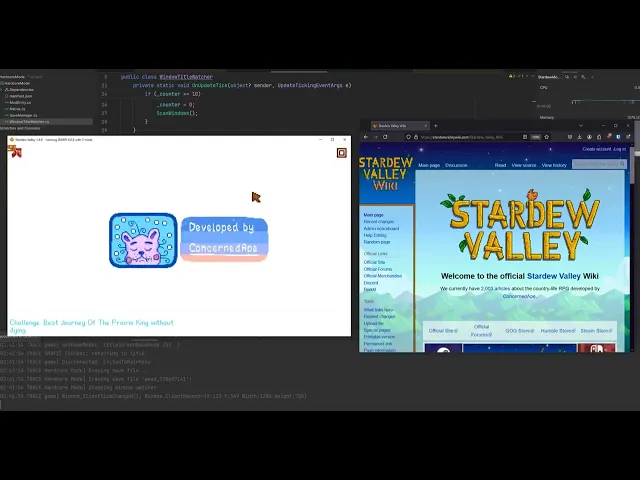Open Official Site sidebar link
This screenshot has width=640, height=480.
pos(374,262)
